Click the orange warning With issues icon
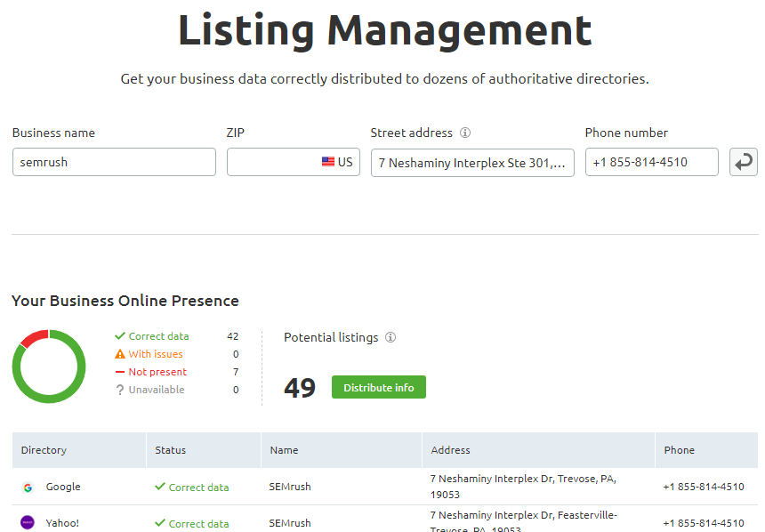Screen dimensions: 765x532 coord(120,354)
